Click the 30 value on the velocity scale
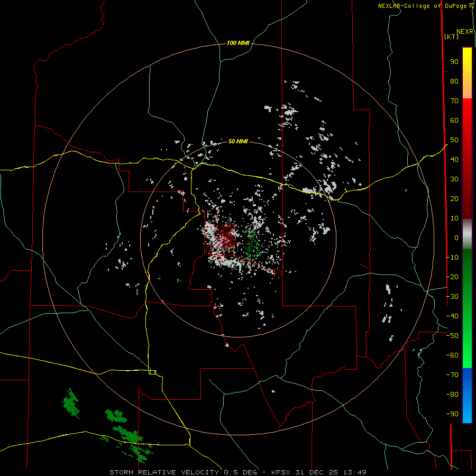Viewport: 476px width, 476px height. [x=454, y=179]
